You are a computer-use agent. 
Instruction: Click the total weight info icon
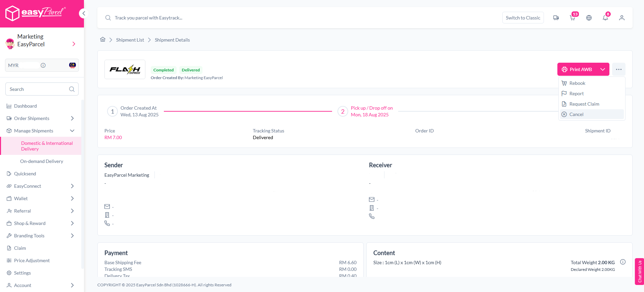(623, 262)
